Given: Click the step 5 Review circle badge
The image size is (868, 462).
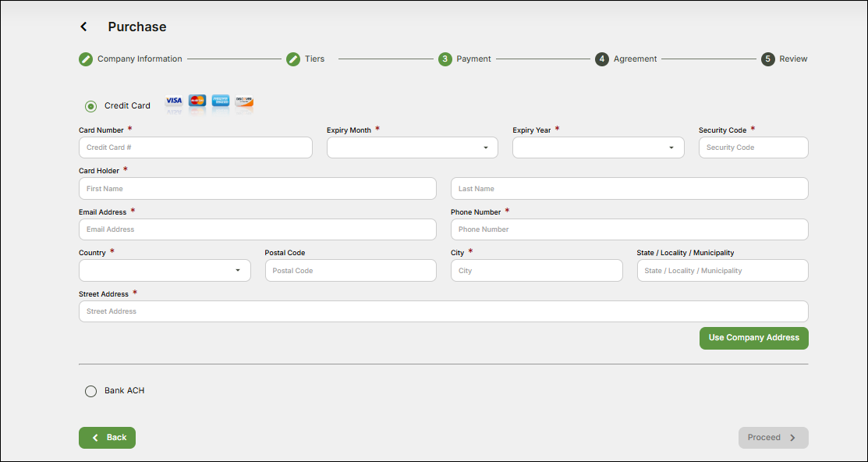Looking at the screenshot, I should [768, 59].
